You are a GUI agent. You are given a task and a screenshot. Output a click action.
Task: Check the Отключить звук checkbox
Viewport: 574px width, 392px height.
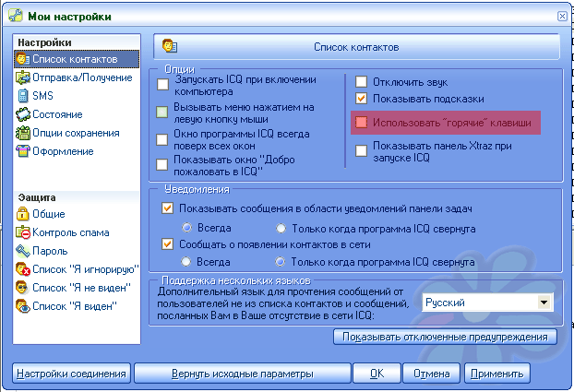(362, 81)
